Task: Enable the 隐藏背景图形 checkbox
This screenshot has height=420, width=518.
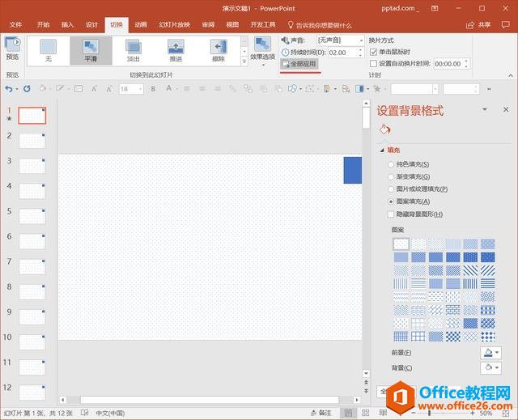Action: (x=392, y=214)
